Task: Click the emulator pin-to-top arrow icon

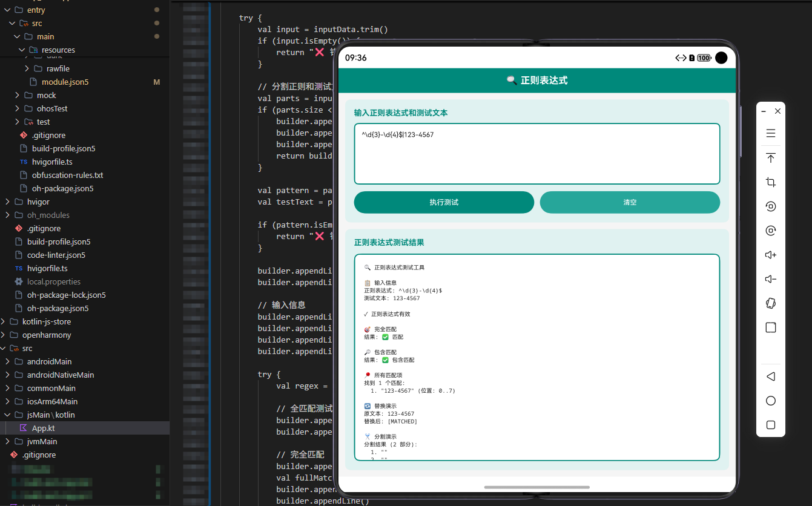Action: [x=771, y=158]
